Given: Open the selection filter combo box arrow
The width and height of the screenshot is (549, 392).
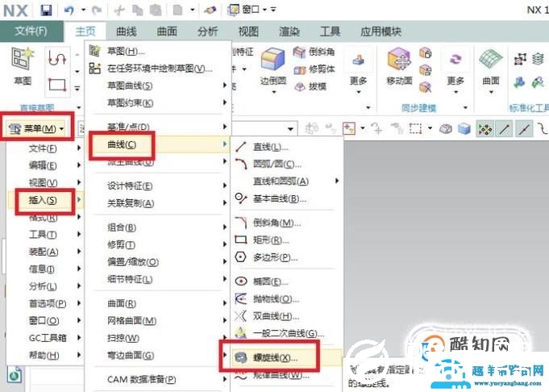Looking at the screenshot, I should (x=290, y=129).
